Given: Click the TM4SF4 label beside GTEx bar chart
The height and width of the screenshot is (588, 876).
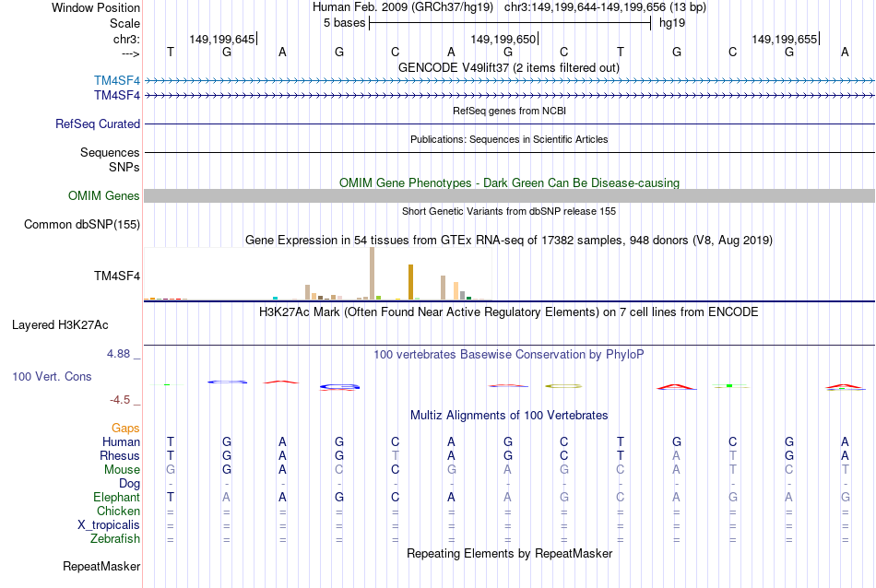Looking at the screenshot, I should tap(117, 276).
